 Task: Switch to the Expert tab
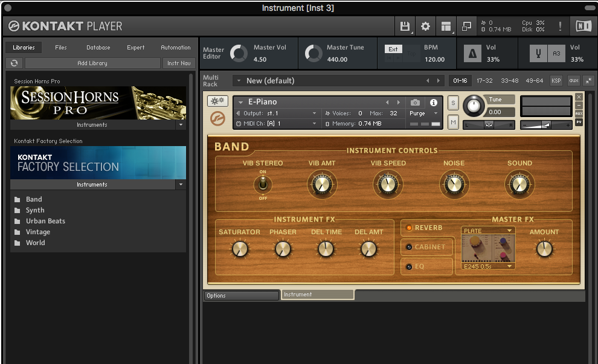135,47
